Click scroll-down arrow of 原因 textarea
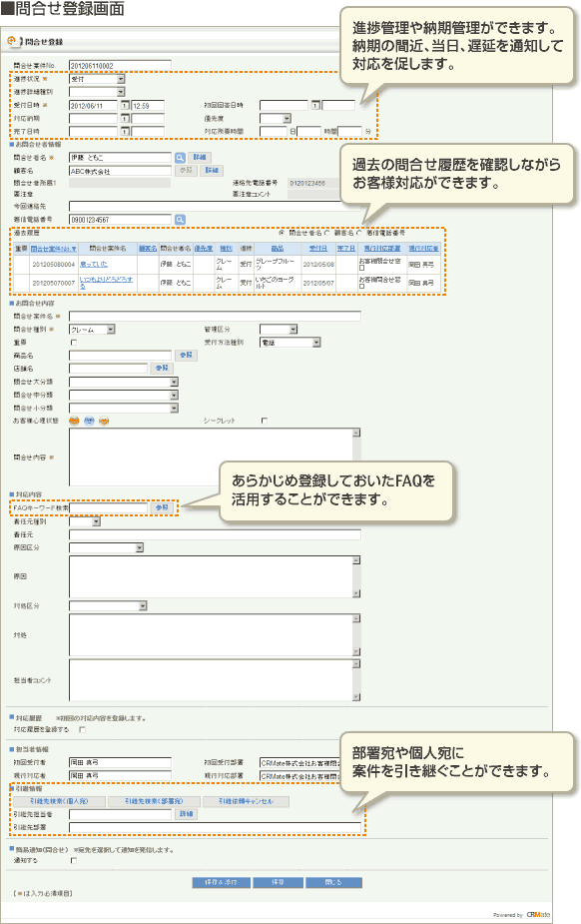Screen dimensions: 581x924 point(356,593)
